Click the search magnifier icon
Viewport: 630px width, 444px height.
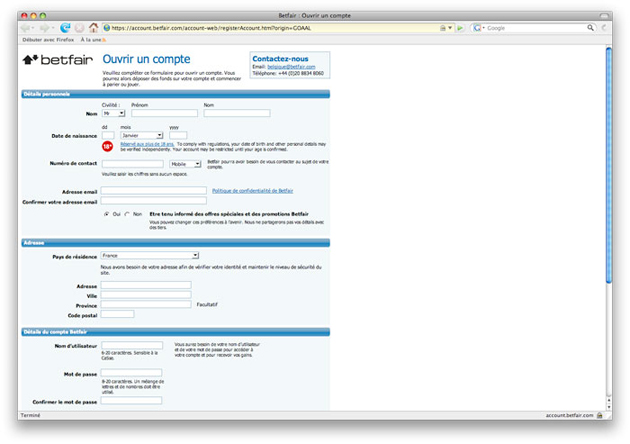point(590,28)
